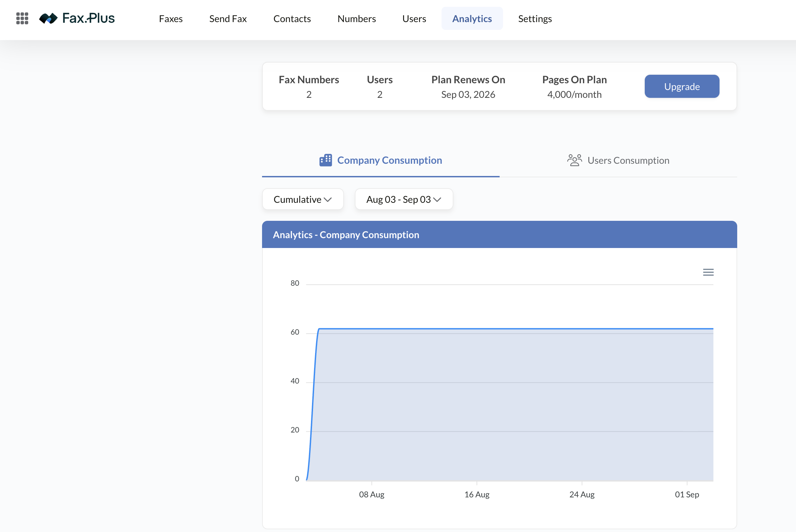
Task: Go to the Users section in navigation
Action: (414, 19)
